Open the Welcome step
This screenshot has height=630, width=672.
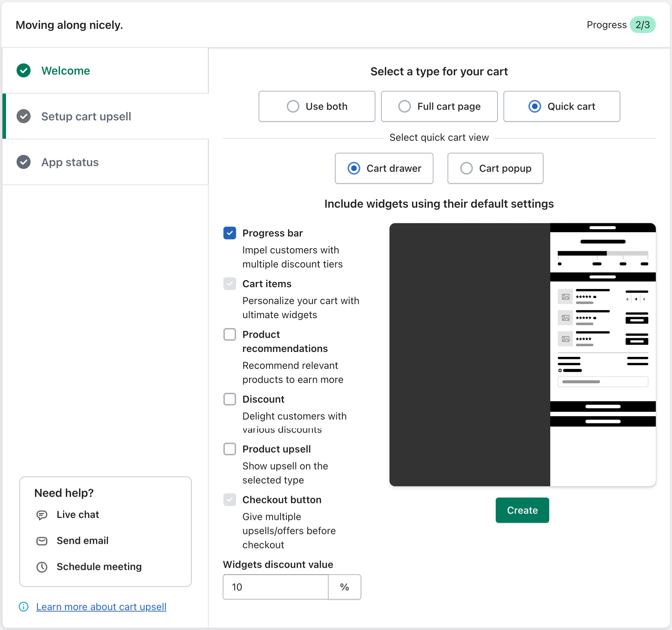[x=106, y=71]
